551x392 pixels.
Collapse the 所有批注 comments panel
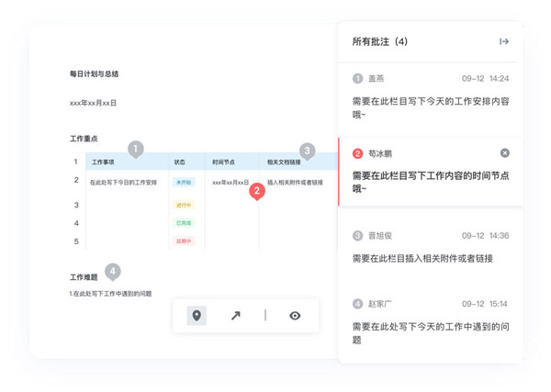(x=503, y=41)
